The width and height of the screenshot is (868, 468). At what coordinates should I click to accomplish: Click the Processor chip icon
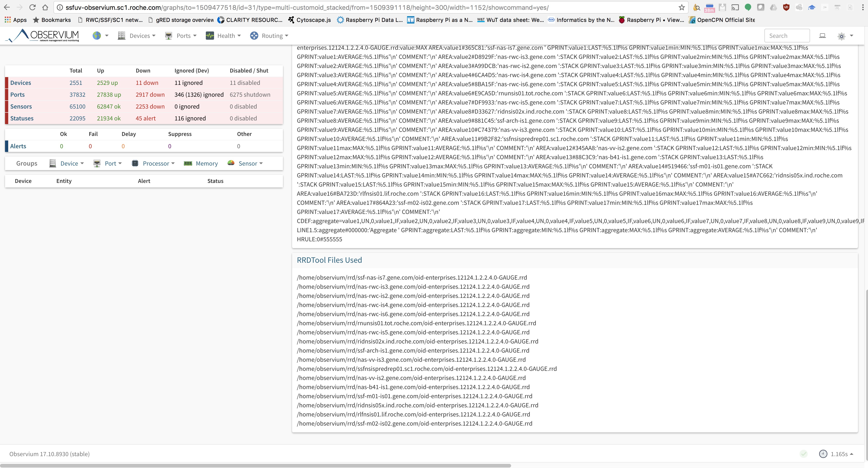(135, 163)
